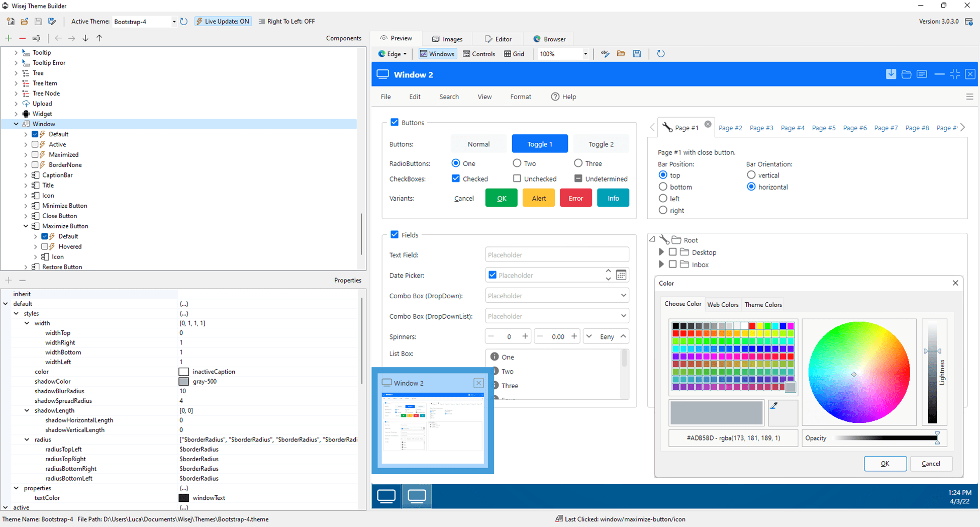Switch to the Images tab
Viewport: 980px width, 527px height.
tap(447, 39)
